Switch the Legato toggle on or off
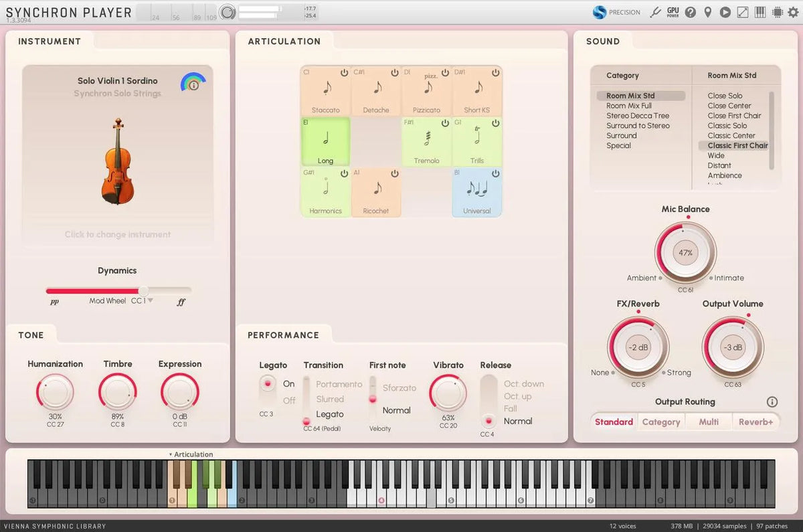This screenshot has height=532, width=803. click(268, 383)
